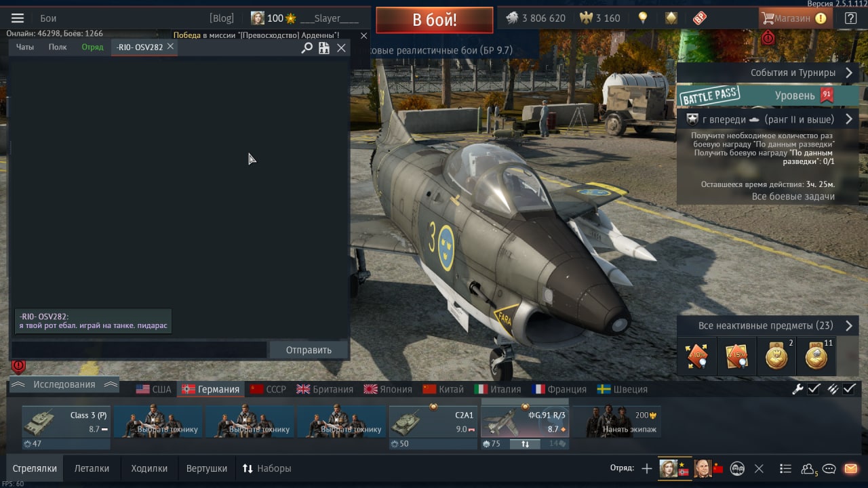Expand the battle task arrow
Viewport: 868px width, 488px height.
coord(848,119)
